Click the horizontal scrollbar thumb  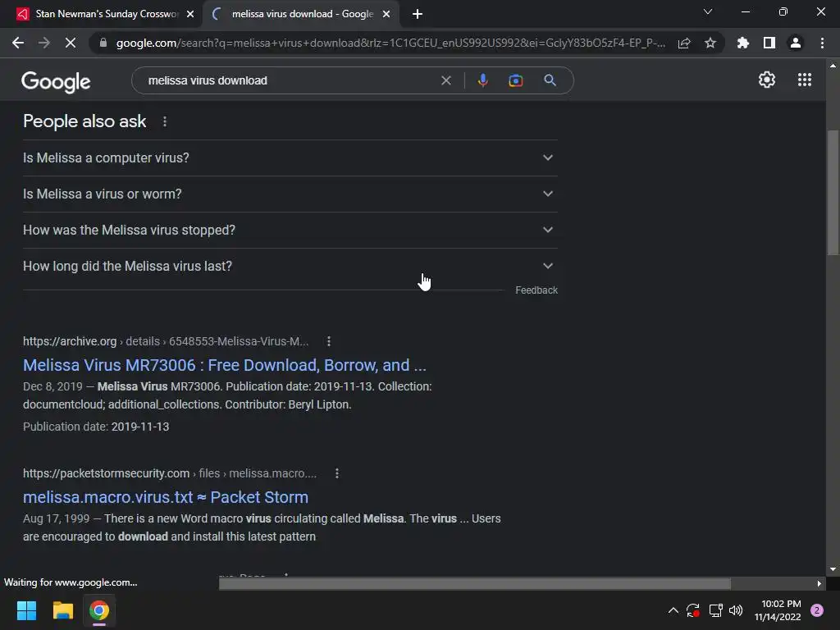point(475,583)
